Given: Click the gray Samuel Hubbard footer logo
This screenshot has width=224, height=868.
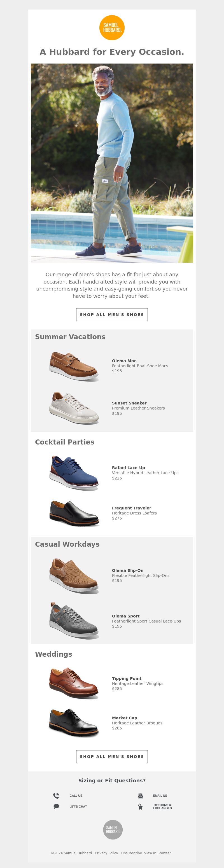Looking at the screenshot, I should pos(113,830).
